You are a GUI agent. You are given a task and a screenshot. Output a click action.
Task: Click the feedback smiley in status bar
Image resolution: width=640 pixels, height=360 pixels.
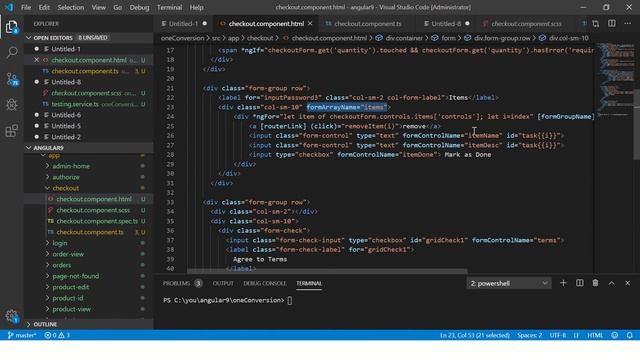pos(615,335)
